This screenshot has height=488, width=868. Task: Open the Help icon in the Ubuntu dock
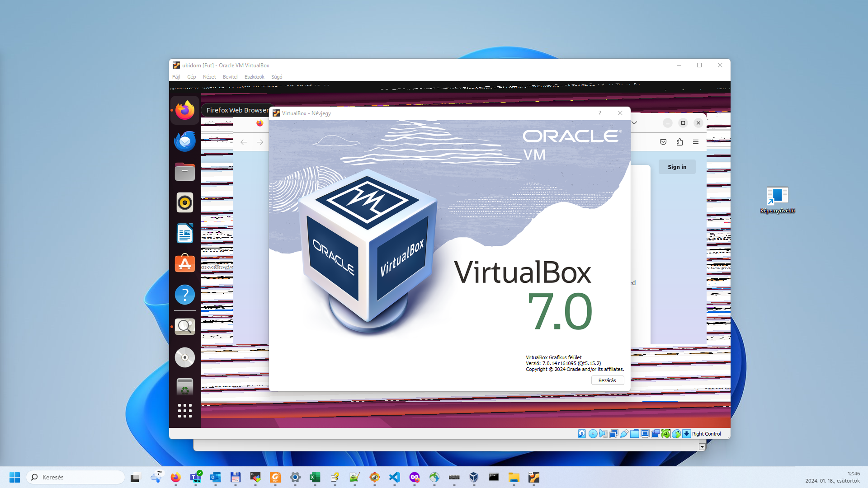(185, 295)
